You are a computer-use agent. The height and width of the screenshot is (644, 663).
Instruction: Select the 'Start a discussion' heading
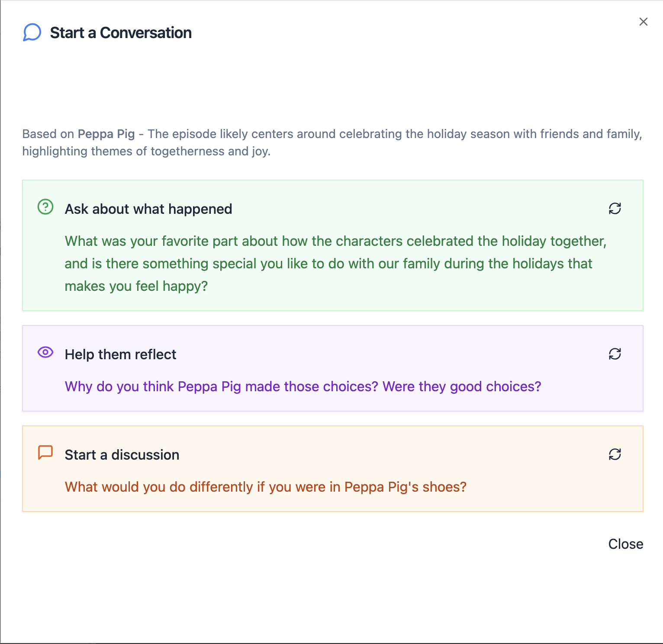[x=122, y=455]
